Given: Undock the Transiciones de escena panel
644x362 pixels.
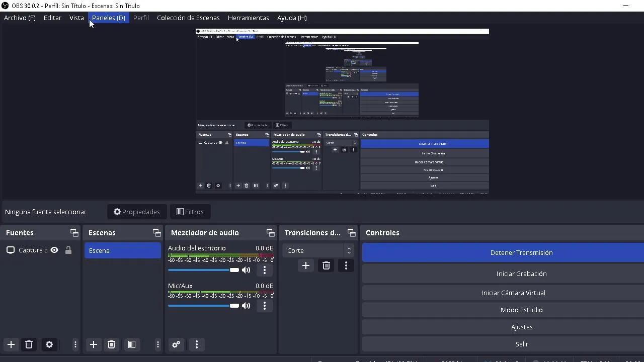Looking at the screenshot, I should [x=352, y=233].
